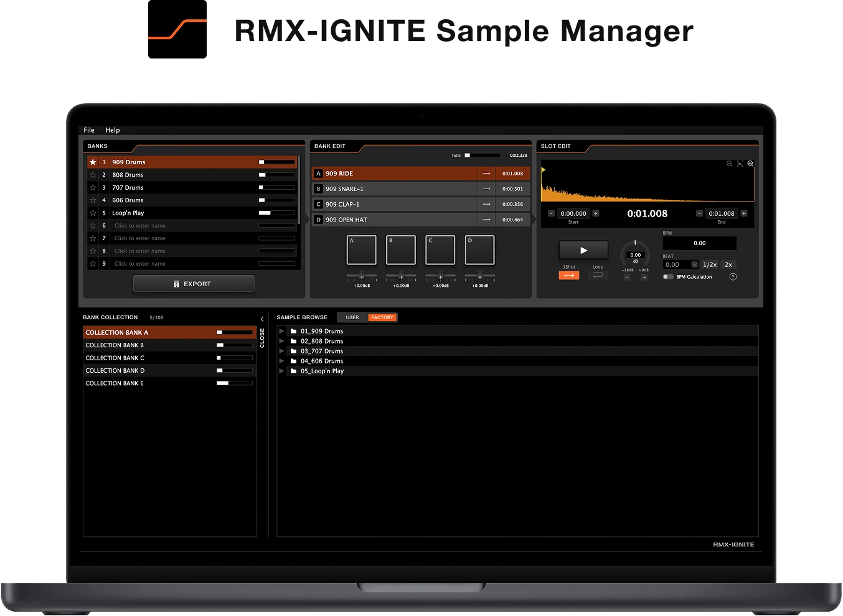Open the File menu
Screen dimensions: 843x616
(89, 130)
